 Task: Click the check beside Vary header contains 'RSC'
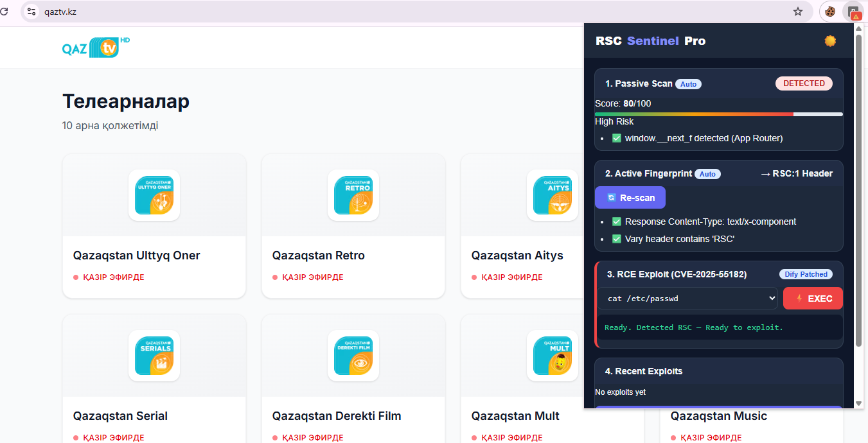617,239
